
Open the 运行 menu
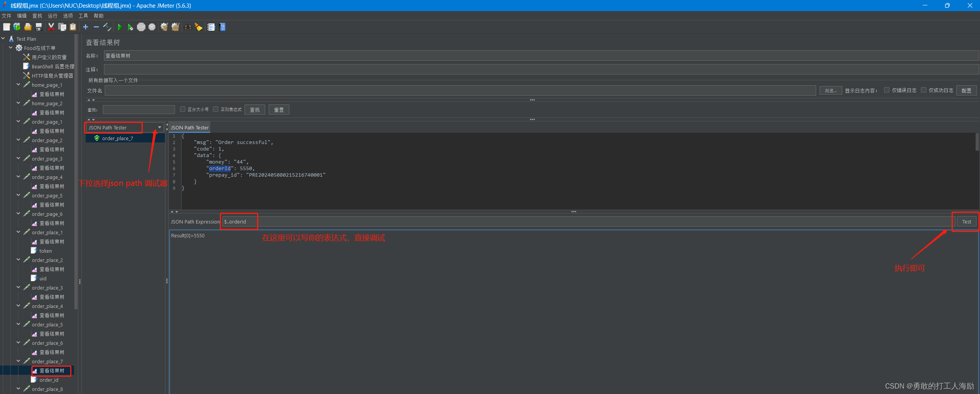click(x=53, y=16)
